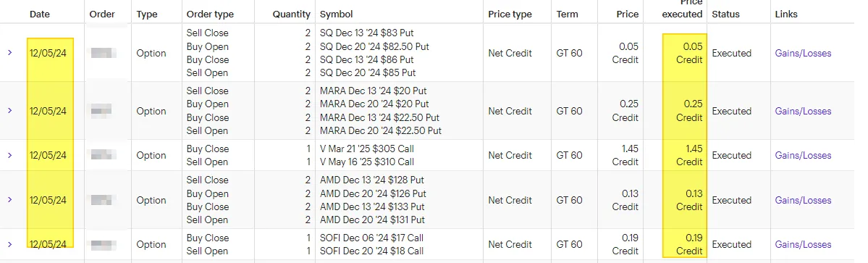Expand the MARA options order row

pos(9,111)
